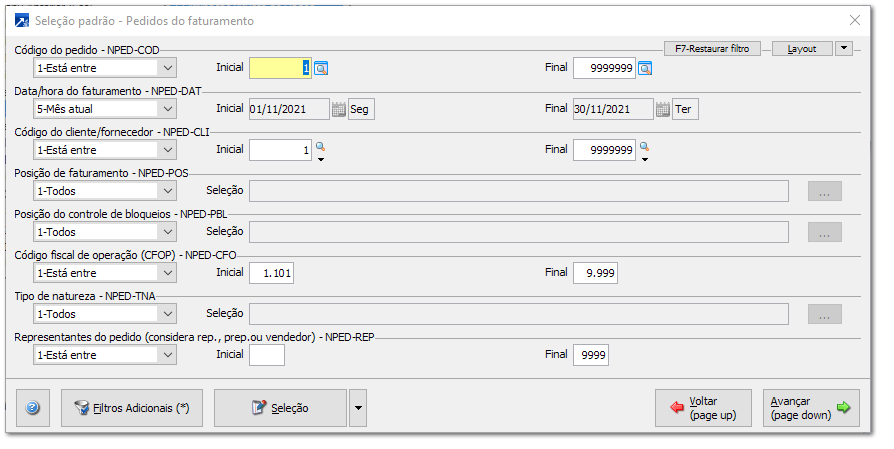Click the magnifier search icon for cliente Inicial
This screenshot has width=894, height=449.
321,148
